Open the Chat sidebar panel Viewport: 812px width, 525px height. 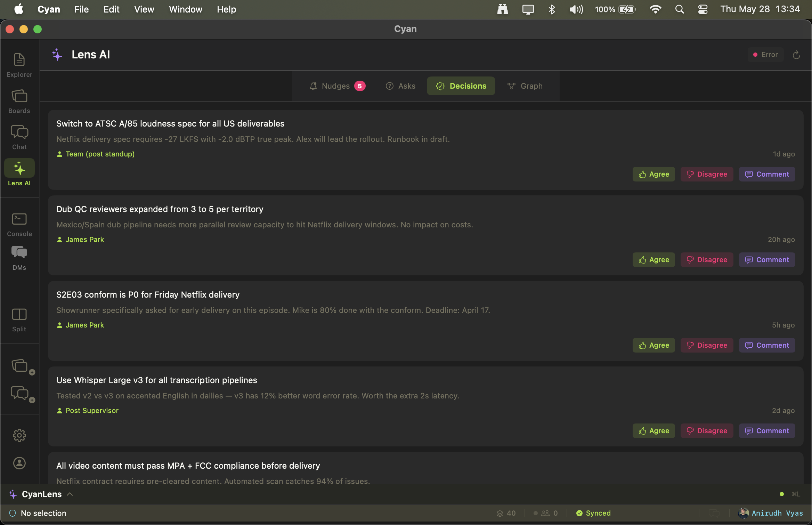coord(19,137)
